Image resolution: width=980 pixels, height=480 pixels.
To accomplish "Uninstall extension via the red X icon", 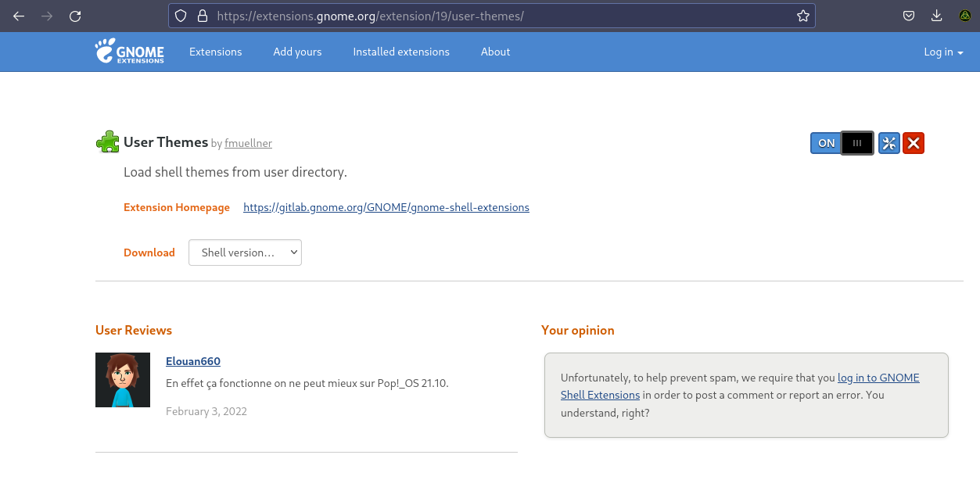I will 913,142.
